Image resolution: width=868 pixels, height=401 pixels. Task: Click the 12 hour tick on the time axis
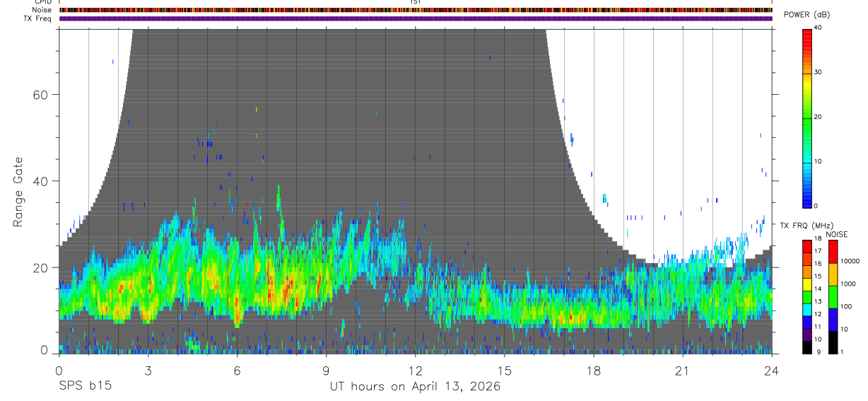point(415,371)
